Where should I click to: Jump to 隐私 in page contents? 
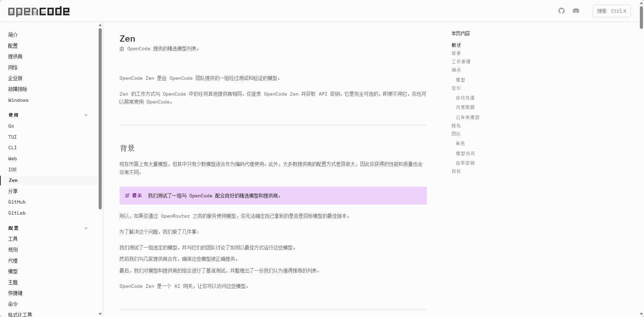456,125
